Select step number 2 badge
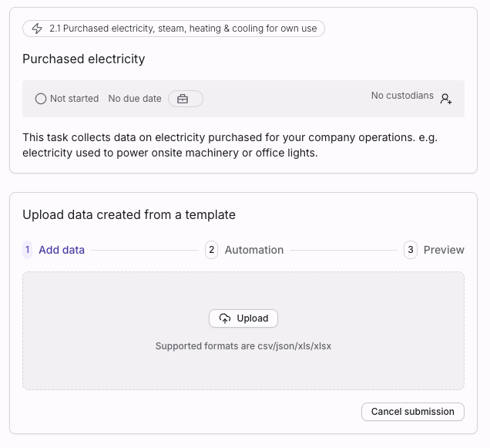The width and height of the screenshot is (490, 448). (x=212, y=250)
